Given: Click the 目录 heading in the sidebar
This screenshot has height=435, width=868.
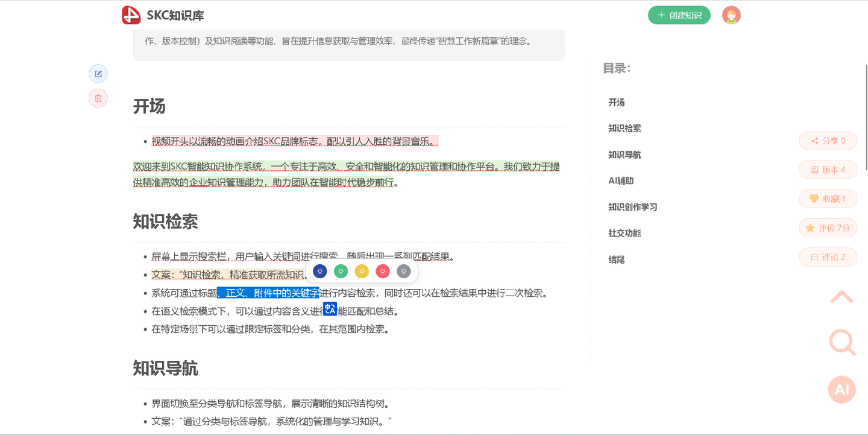Looking at the screenshot, I should pyautogui.click(x=617, y=68).
